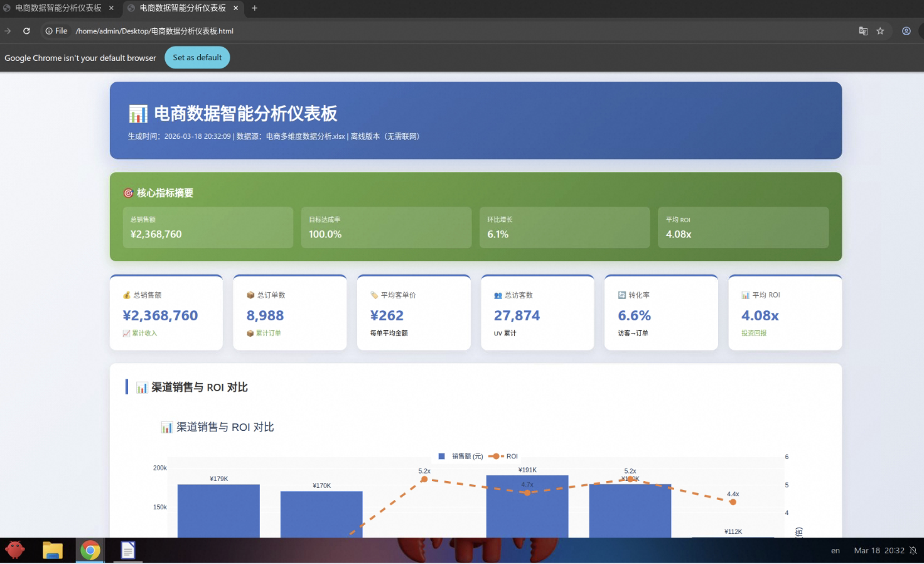Image resolution: width=924 pixels, height=564 pixels.
Task: Close the active 电商数据智能分析仪表板 tab
Action: click(x=235, y=8)
